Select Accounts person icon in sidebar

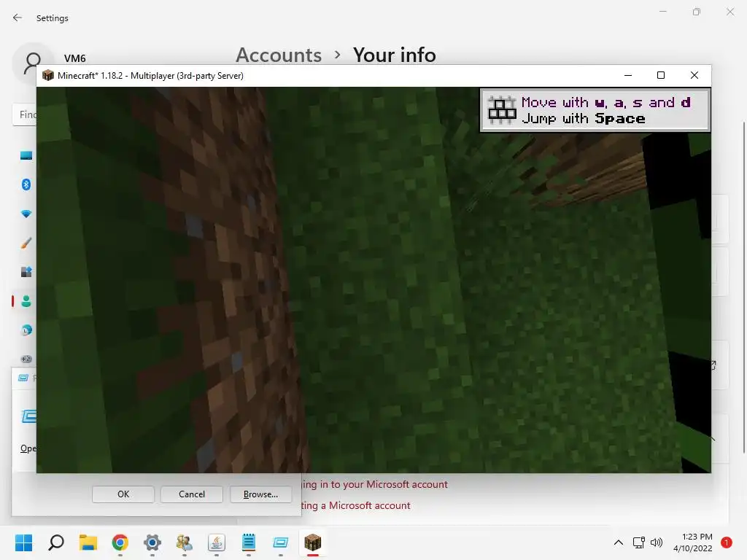(x=26, y=301)
